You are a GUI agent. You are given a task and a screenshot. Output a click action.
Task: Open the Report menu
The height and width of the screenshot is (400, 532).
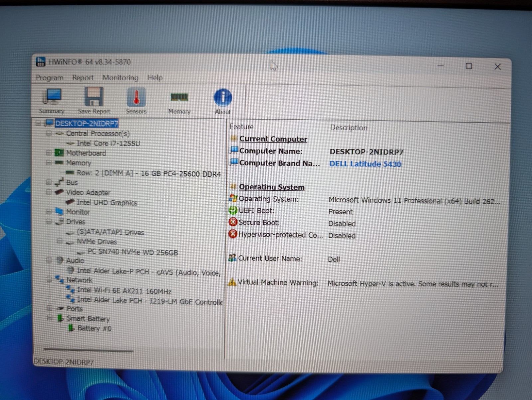[83, 77]
